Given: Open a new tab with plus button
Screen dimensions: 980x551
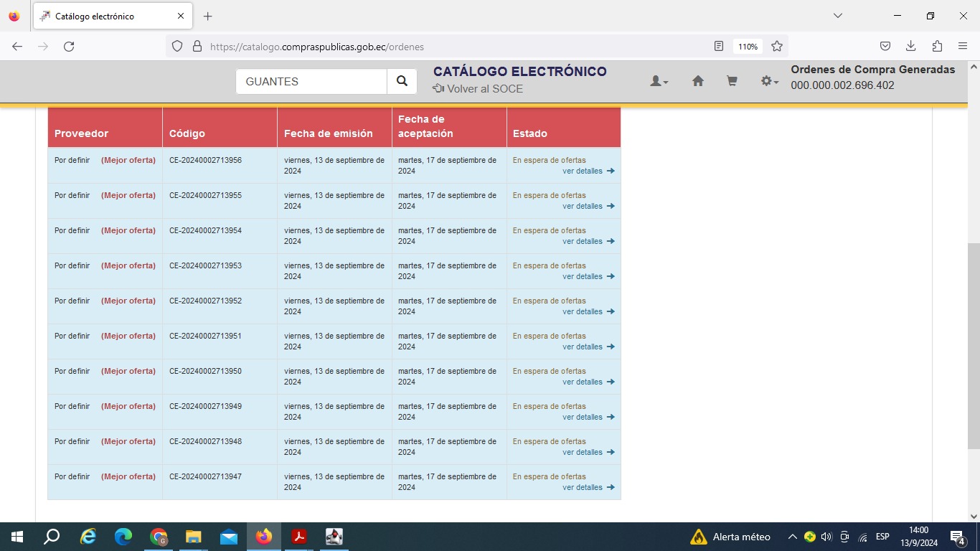Looking at the screenshot, I should click(x=208, y=16).
